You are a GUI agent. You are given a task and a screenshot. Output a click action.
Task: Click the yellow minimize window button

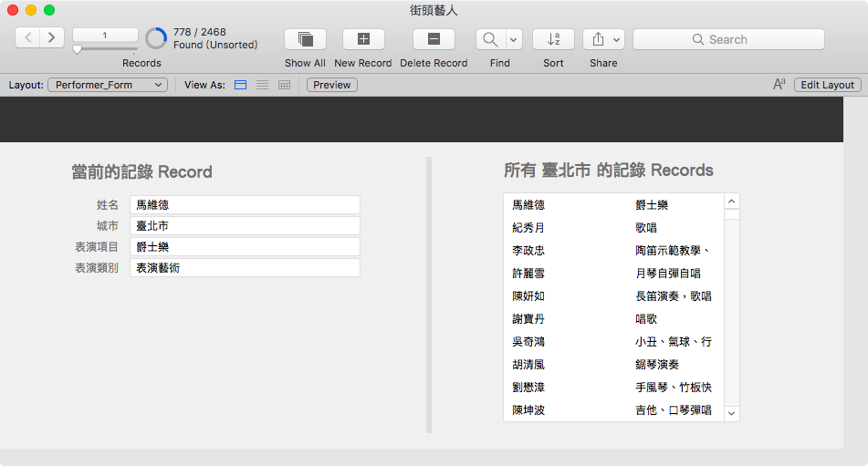pyautogui.click(x=31, y=10)
